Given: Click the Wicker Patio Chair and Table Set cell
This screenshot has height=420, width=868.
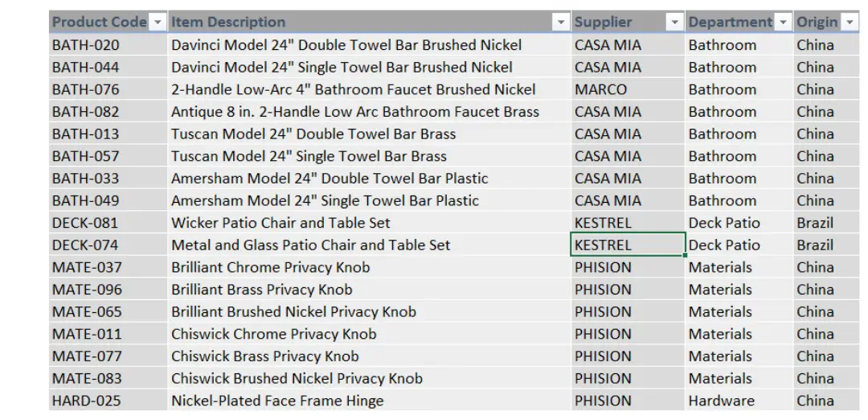Looking at the screenshot, I should tap(369, 223).
